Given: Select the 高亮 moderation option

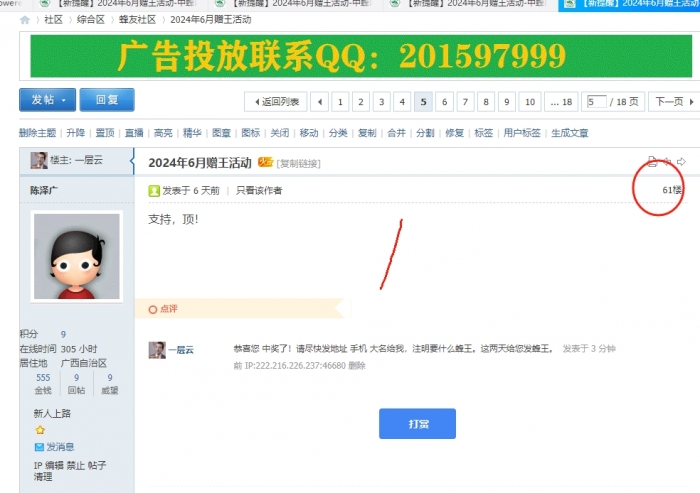Looking at the screenshot, I should tap(164, 132).
